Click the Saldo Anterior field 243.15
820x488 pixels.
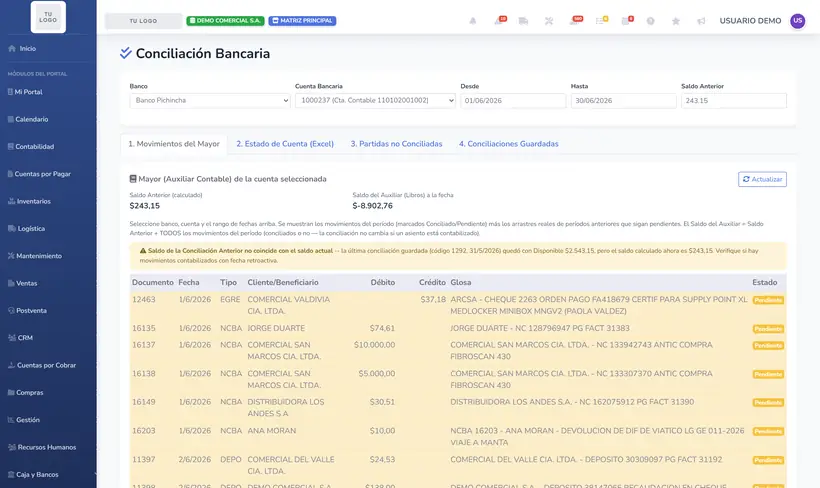coord(734,100)
